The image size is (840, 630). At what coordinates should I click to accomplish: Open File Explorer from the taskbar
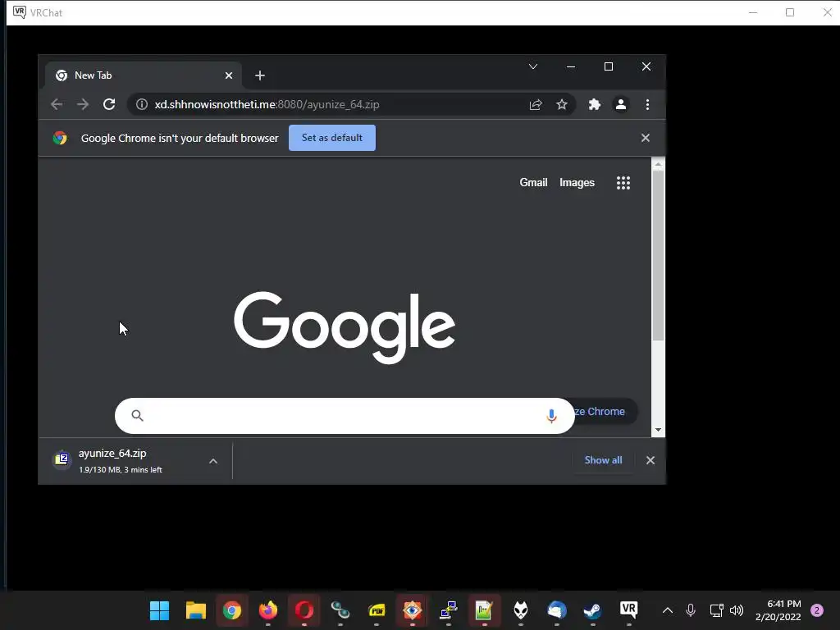195,610
